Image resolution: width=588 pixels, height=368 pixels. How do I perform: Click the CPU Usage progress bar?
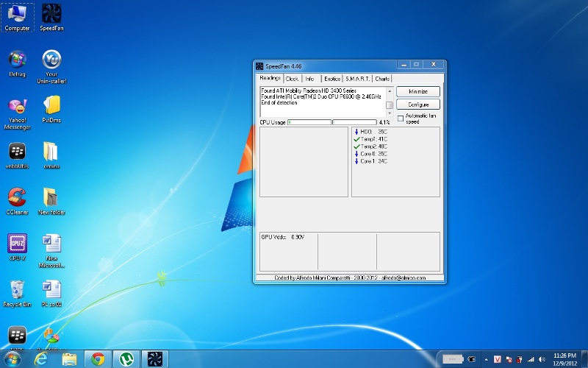[309, 122]
